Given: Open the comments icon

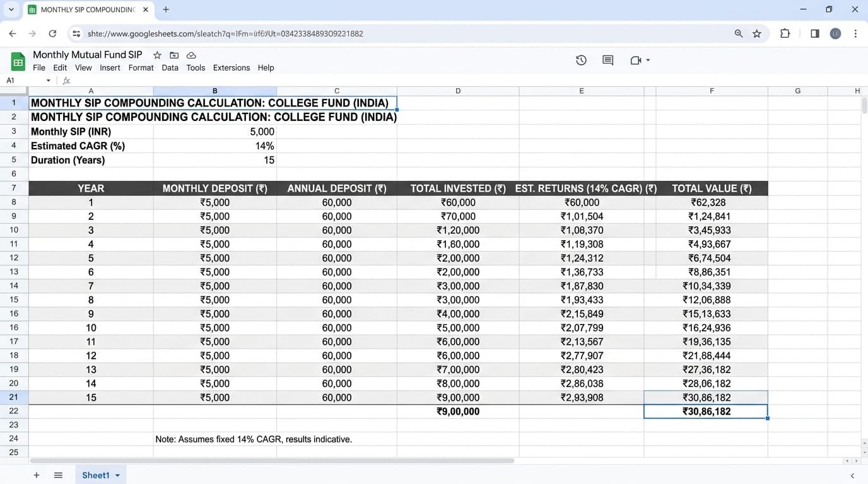Looking at the screenshot, I should click(607, 60).
